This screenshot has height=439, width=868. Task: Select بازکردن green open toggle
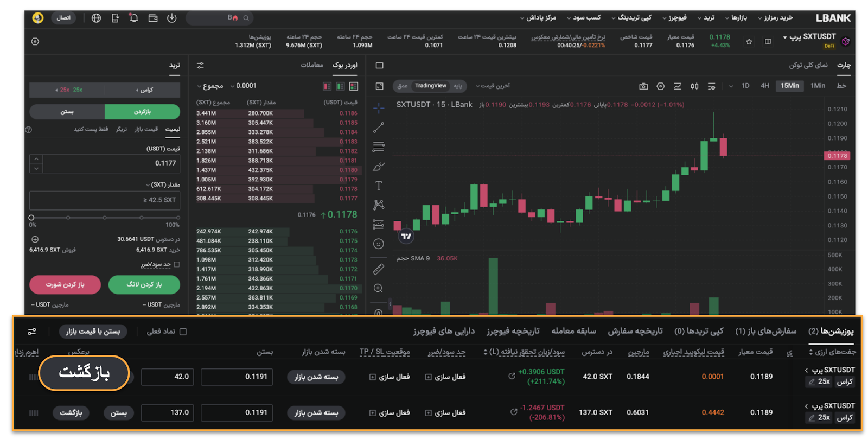point(142,112)
